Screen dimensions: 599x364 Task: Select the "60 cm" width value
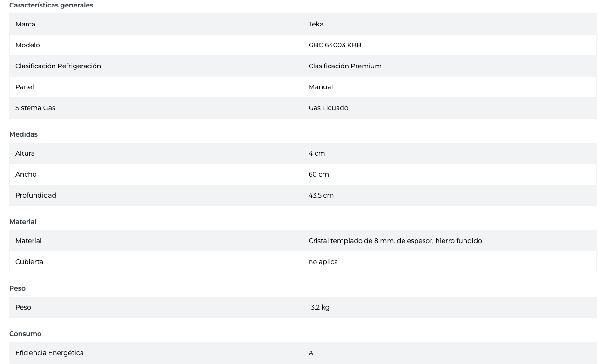point(318,174)
